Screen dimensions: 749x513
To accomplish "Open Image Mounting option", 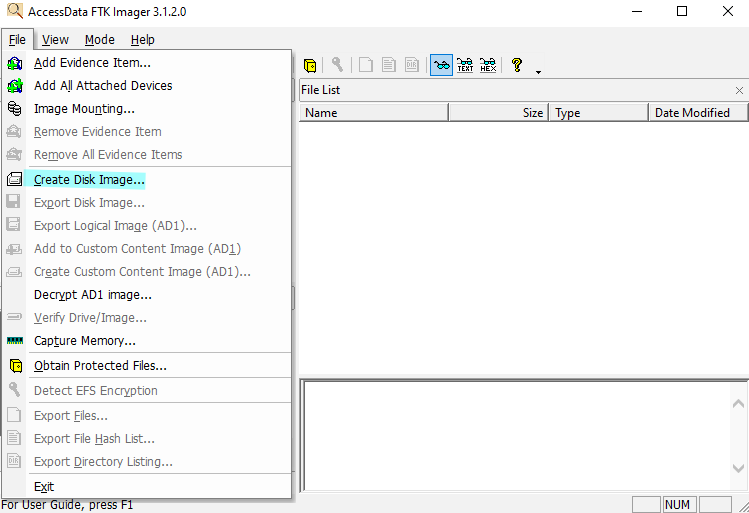I will [84, 109].
